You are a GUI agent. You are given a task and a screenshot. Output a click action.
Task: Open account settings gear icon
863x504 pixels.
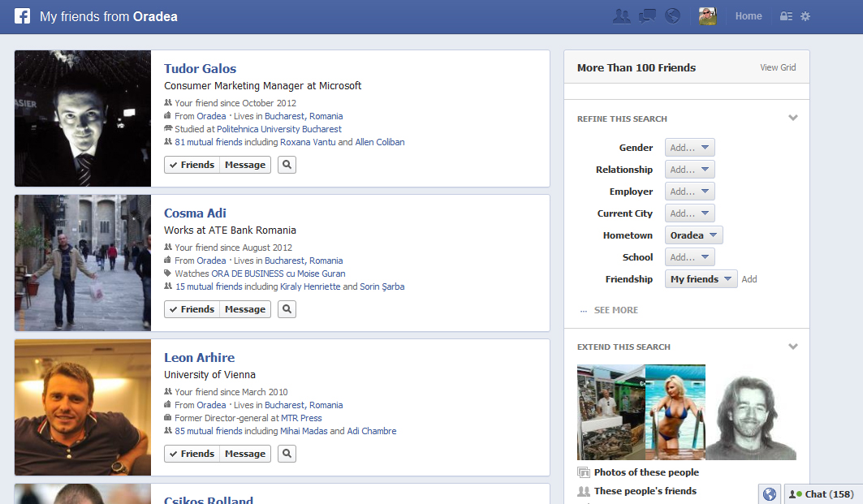pos(805,16)
